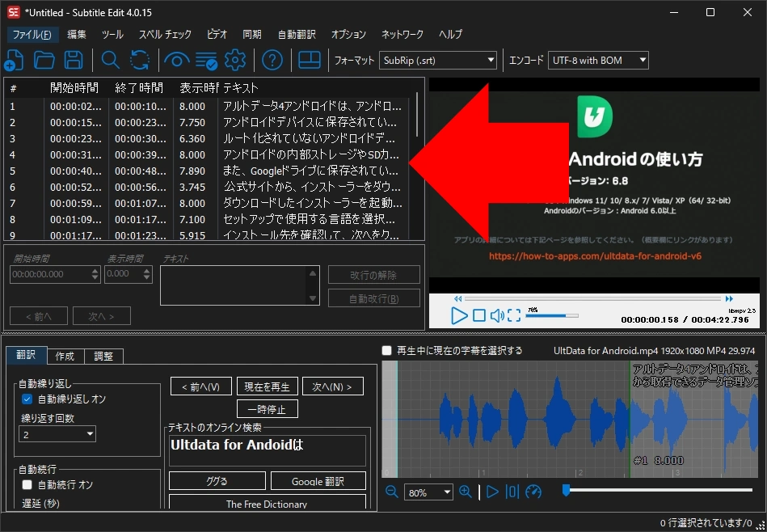Viewport: 767px width, 532px height.
Task: Click the 現在を再生 button
Action: coord(267,386)
